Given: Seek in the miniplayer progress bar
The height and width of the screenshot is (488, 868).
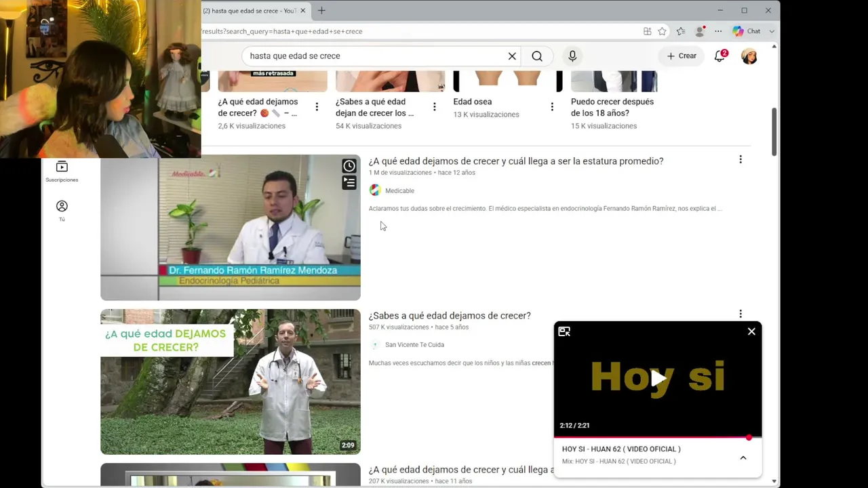Looking at the screenshot, I should 658,437.
